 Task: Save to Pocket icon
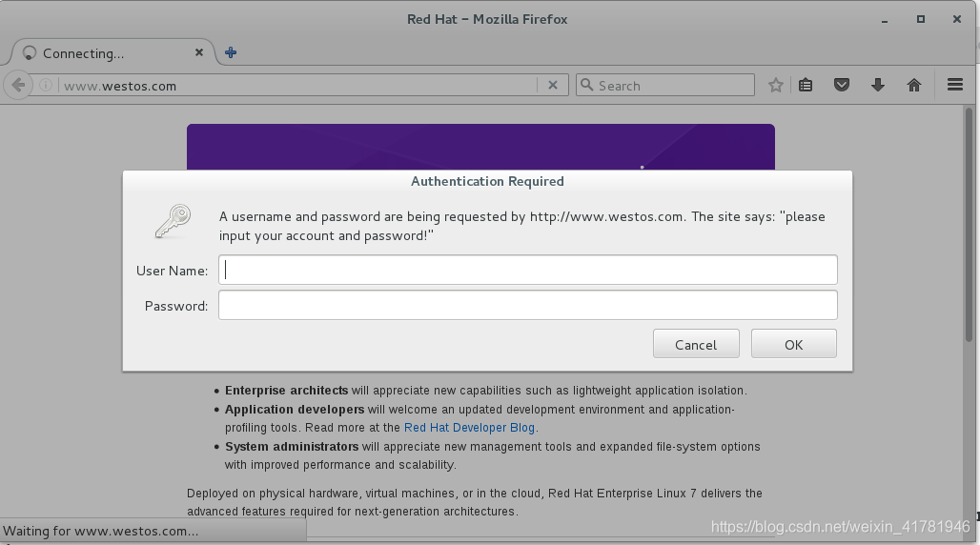pyautogui.click(x=842, y=85)
